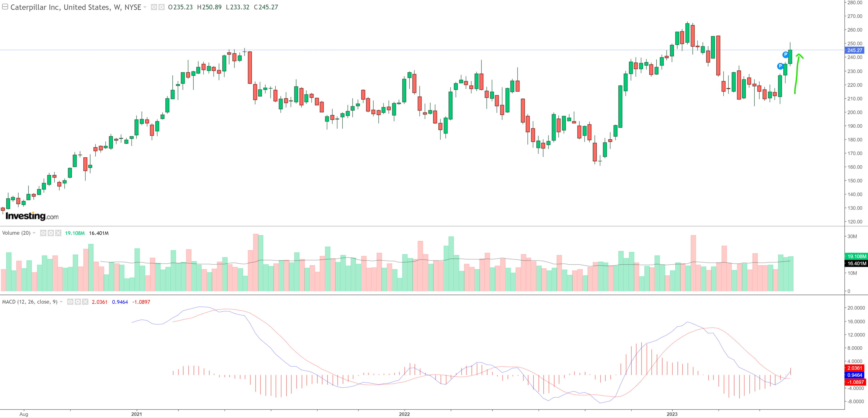Click the 2022 label on time axis
The image size is (868, 418).
point(404,414)
